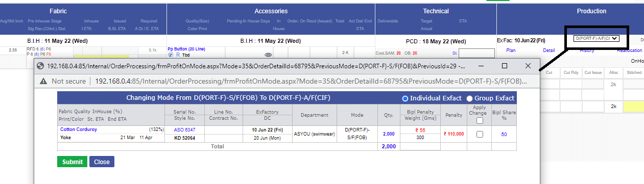Click Mode cell D(PORT-F)-S/F(FOB)

[357, 134]
